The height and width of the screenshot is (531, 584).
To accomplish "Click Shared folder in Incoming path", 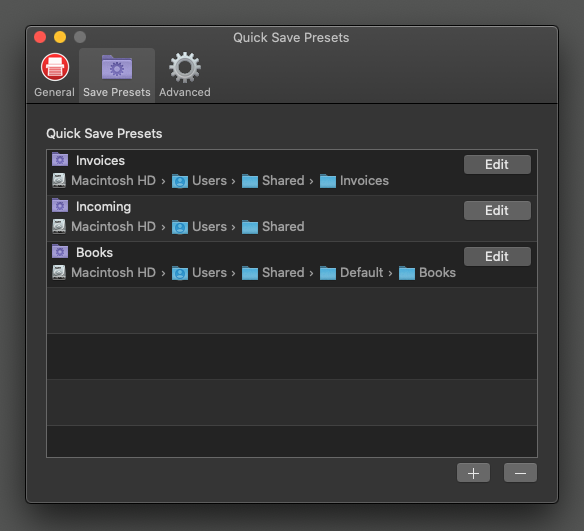I will tap(273, 227).
